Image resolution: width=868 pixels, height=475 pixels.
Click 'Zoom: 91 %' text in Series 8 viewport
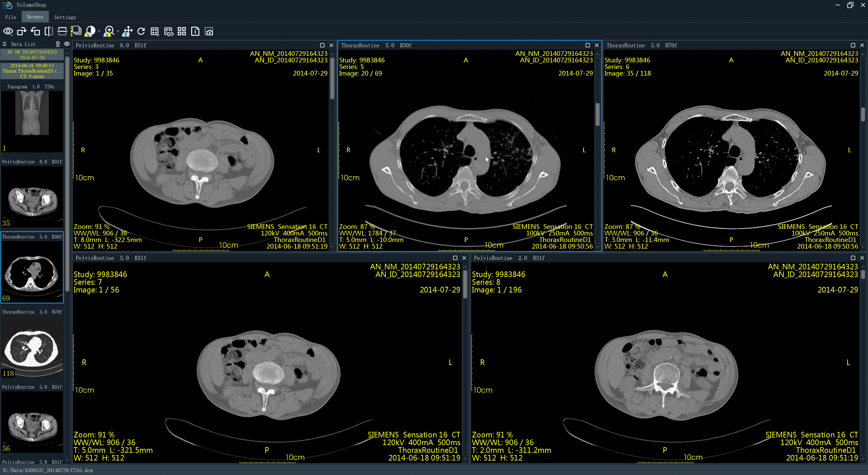click(492, 435)
